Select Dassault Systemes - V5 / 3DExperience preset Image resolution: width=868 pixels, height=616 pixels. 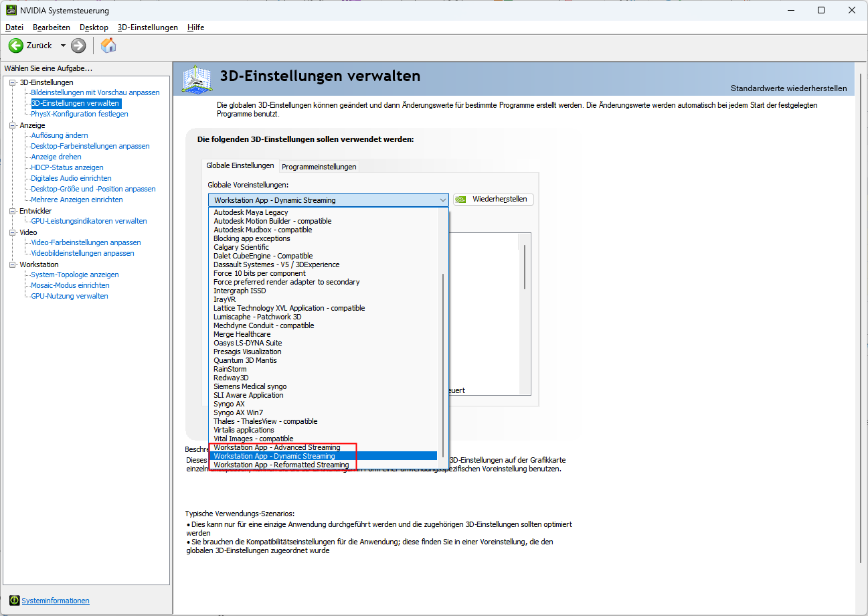323,264
